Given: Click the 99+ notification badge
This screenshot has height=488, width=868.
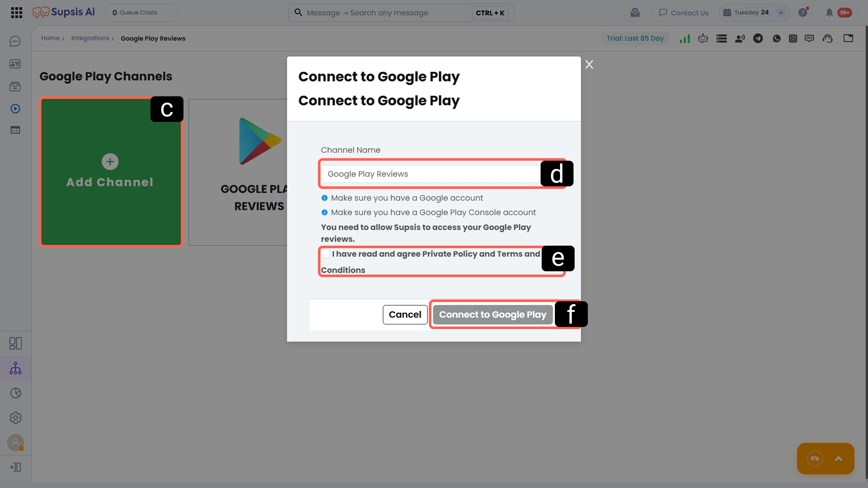Looking at the screenshot, I should [845, 13].
